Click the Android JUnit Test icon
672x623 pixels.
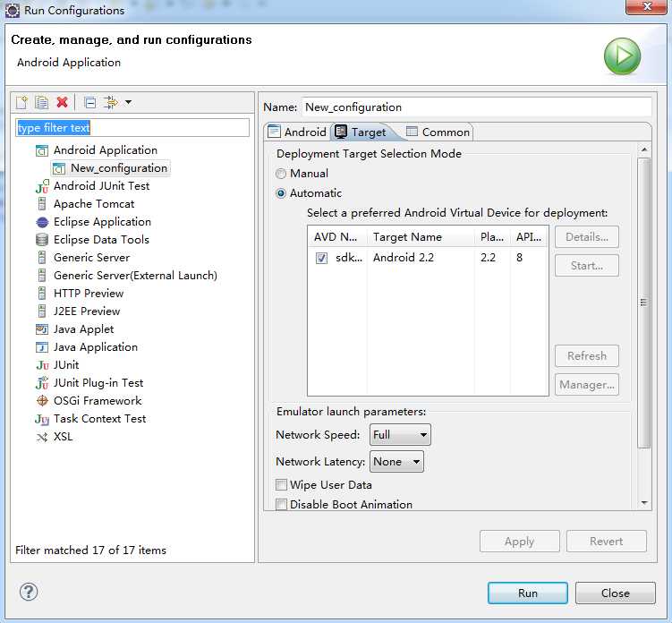[41, 186]
